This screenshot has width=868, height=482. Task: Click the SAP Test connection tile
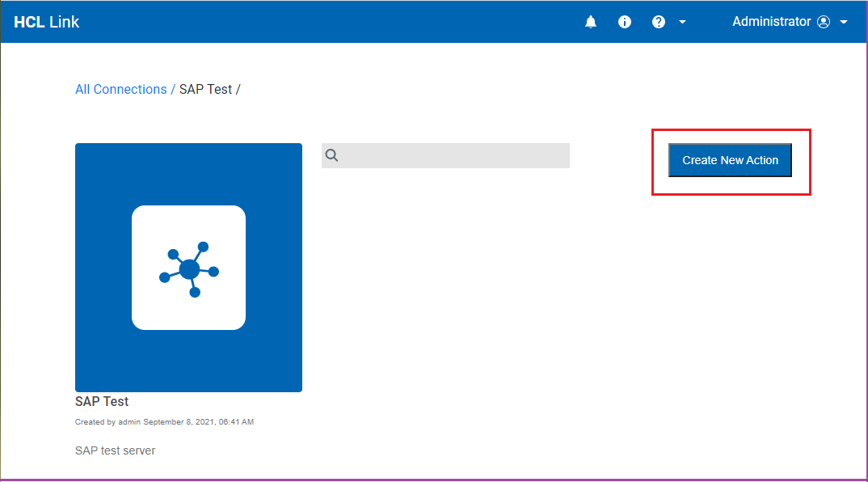tap(189, 268)
